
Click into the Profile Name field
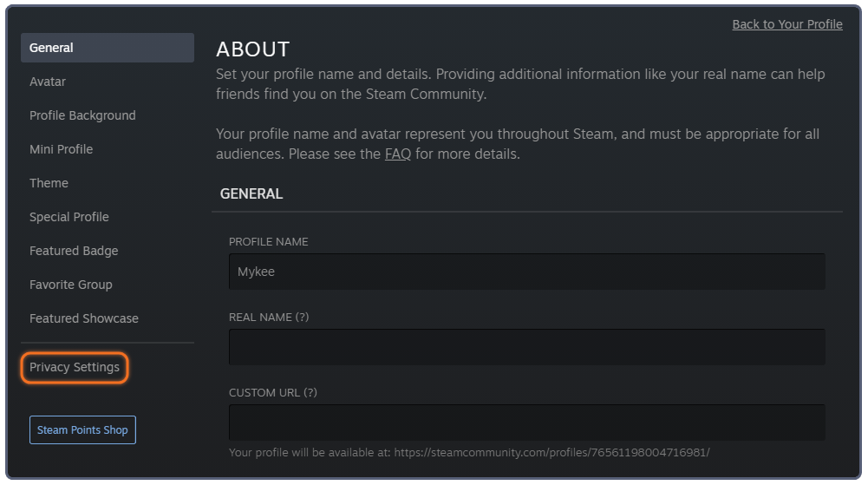click(527, 272)
